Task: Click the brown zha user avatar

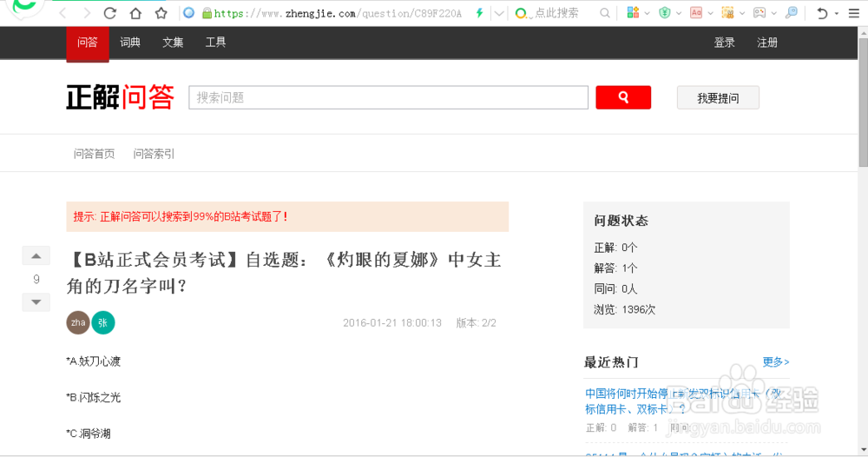Action: click(78, 322)
